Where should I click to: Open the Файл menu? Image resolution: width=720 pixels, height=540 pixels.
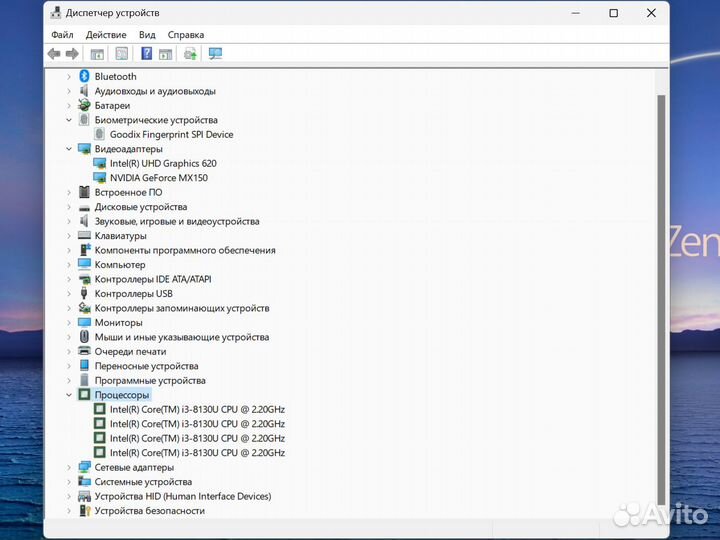tap(62, 35)
